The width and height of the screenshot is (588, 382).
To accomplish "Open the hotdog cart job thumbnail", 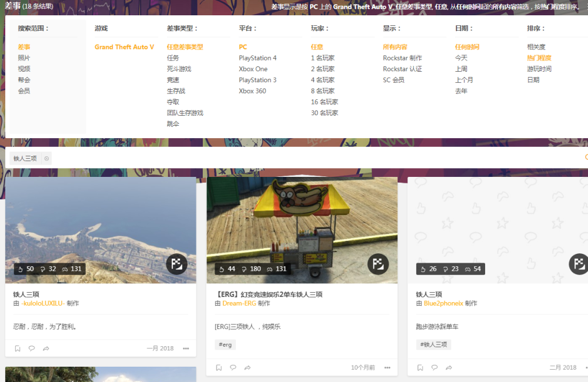I will click(x=302, y=230).
